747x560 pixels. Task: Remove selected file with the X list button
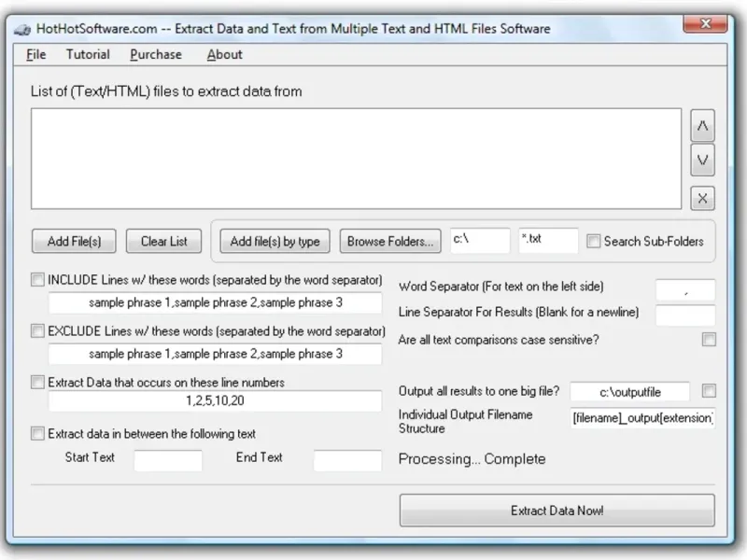(702, 198)
